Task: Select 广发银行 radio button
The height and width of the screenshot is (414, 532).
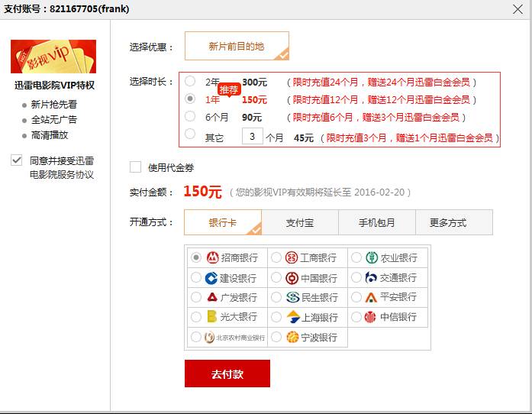Action: pyautogui.click(x=196, y=297)
